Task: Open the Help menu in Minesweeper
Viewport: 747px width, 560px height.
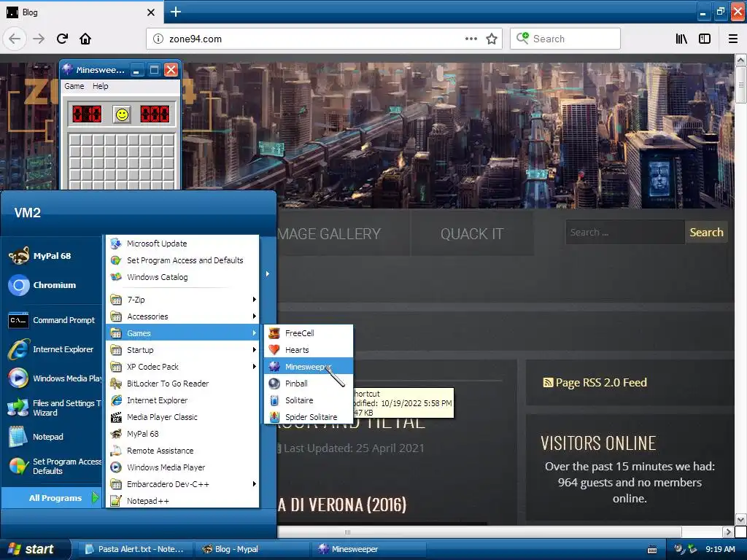Action: (x=100, y=86)
